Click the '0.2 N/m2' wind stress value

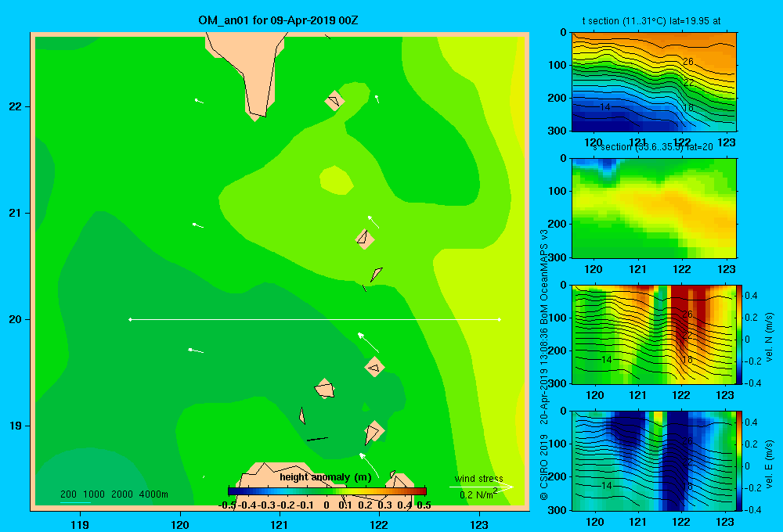(x=478, y=494)
